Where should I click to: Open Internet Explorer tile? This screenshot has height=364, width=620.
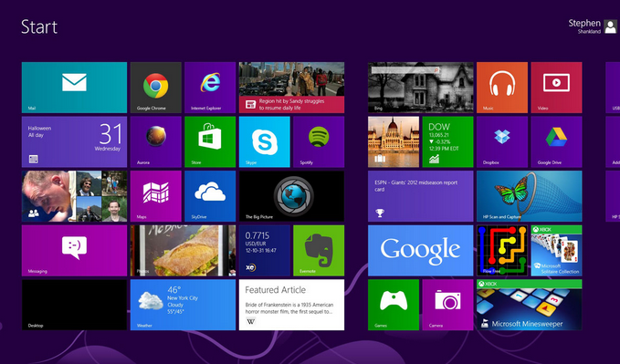[210, 88]
